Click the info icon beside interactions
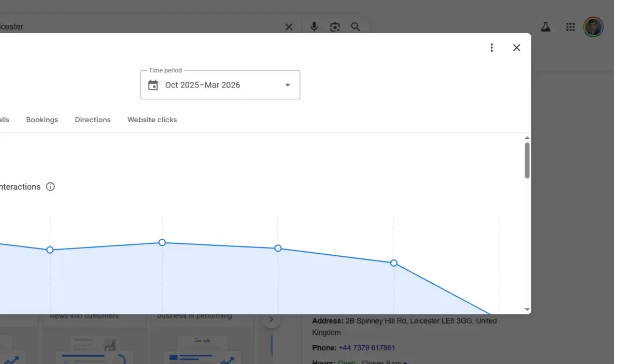 click(x=50, y=187)
